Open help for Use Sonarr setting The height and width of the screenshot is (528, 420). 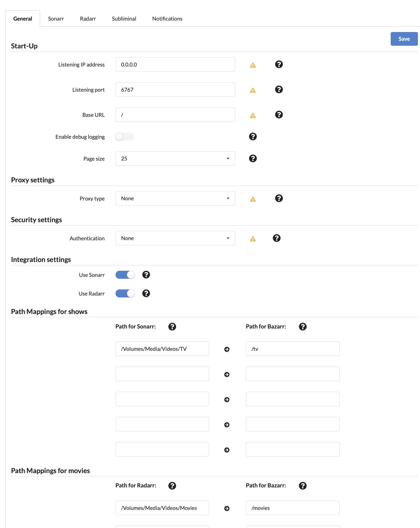[146, 275]
